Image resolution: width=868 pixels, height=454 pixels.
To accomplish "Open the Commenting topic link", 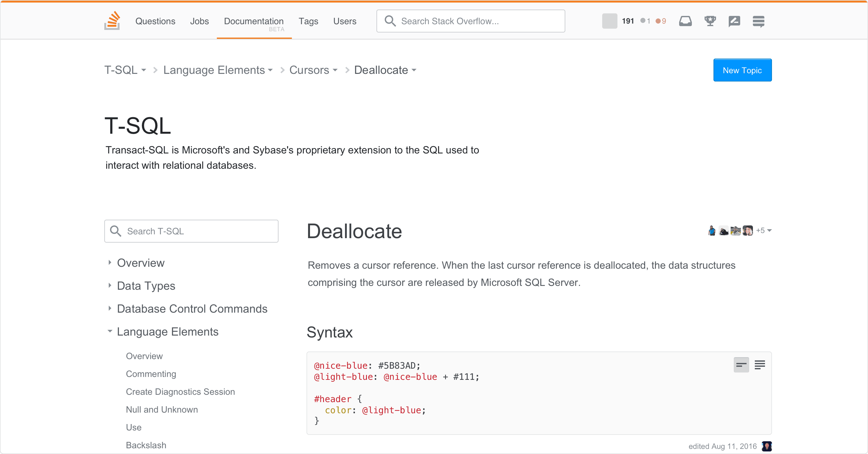I will 151,374.
